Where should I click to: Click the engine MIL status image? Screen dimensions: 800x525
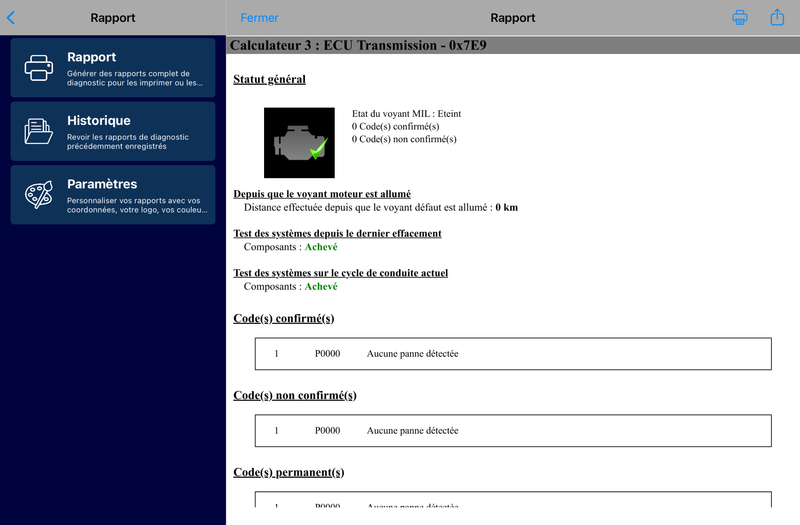tap(299, 143)
